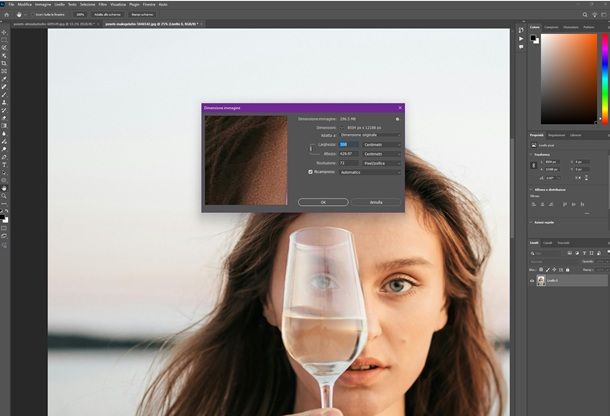Open the Filtro menu

102,5
